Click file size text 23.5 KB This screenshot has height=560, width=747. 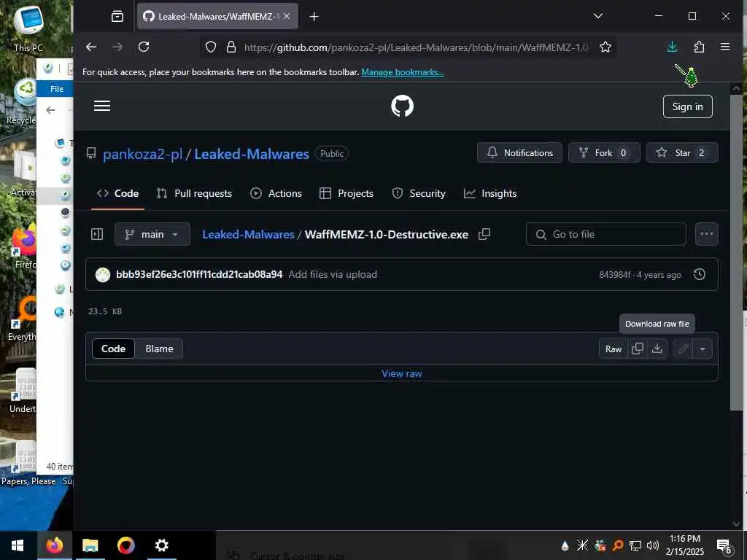[x=105, y=311]
